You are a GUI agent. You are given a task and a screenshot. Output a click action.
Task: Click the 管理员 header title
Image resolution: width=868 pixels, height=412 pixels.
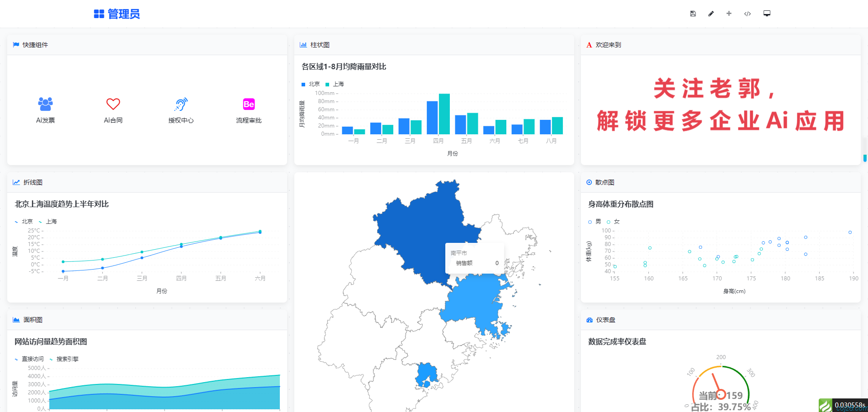click(117, 14)
